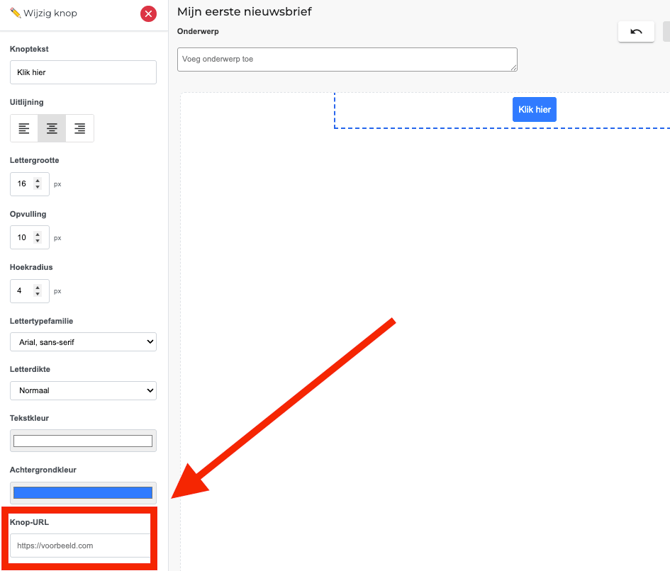The width and height of the screenshot is (670, 571).
Task: Open the Achtergrondkleur blue swatch
Action: point(83,492)
